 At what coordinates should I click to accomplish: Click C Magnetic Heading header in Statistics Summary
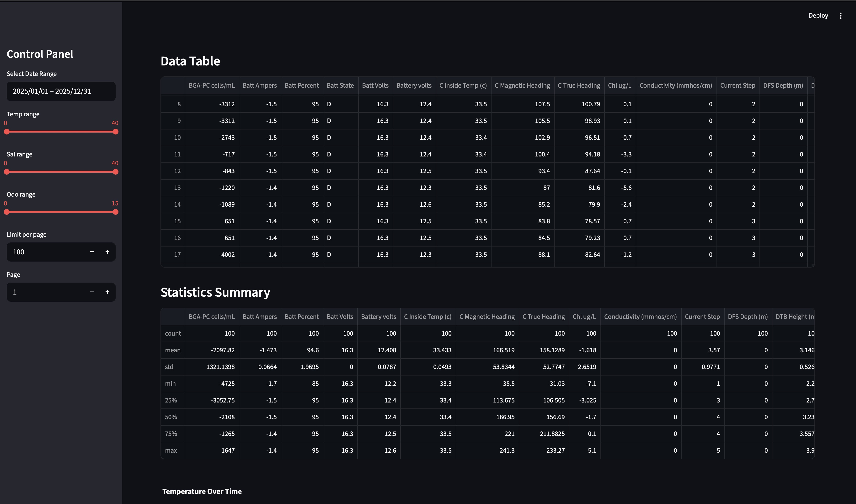pyautogui.click(x=487, y=316)
